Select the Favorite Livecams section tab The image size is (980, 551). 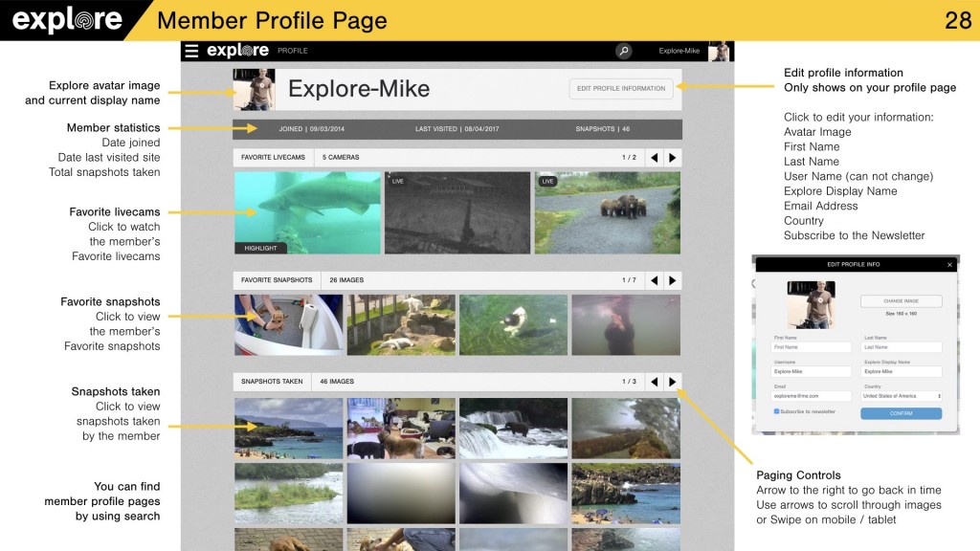(273, 157)
